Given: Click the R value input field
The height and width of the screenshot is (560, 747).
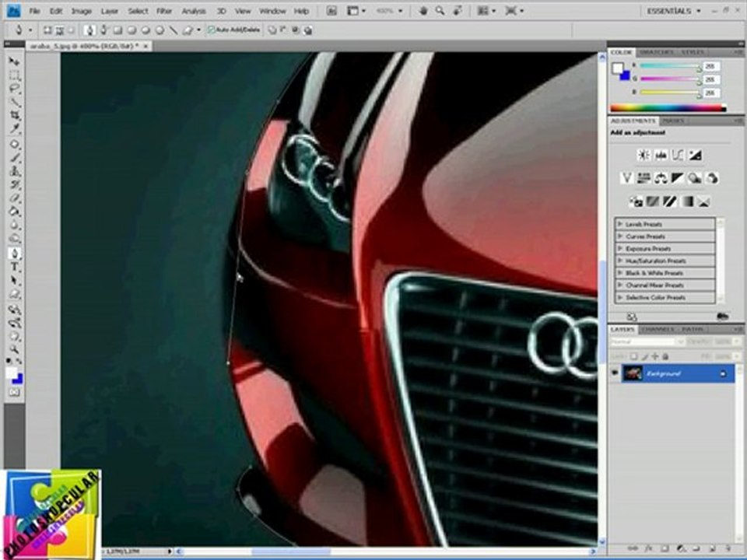Looking at the screenshot, I should click(x=710, y=66).
